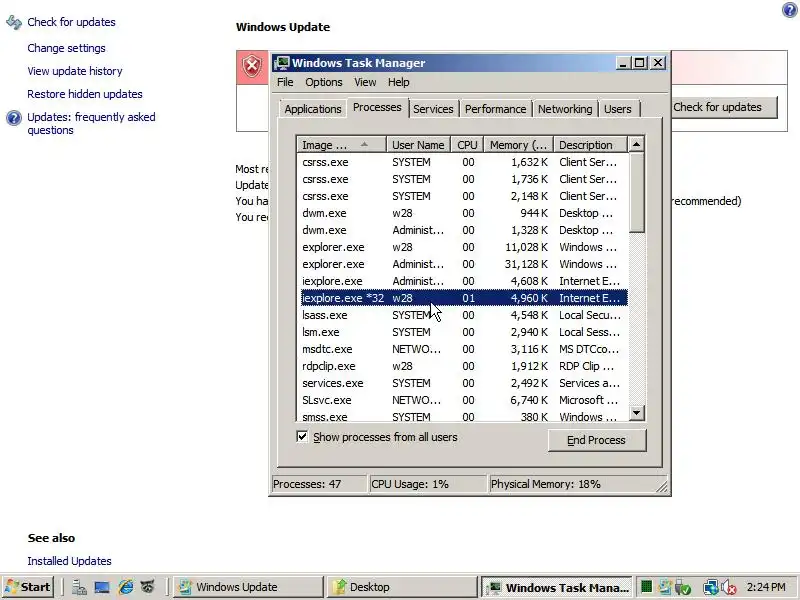
Task: Select the Processes tab
Action: pyautogui.click(x=377, y=108)
